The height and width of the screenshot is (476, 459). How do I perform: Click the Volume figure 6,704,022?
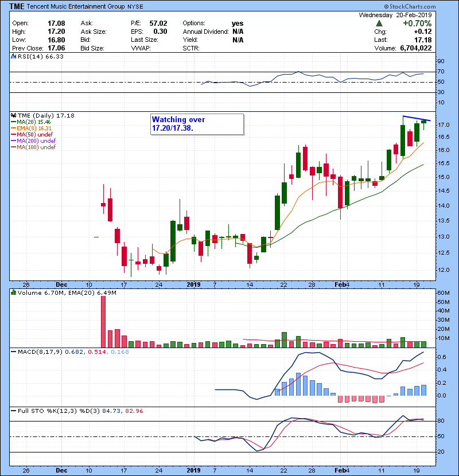pyautogui.click(x=416, y=48)
